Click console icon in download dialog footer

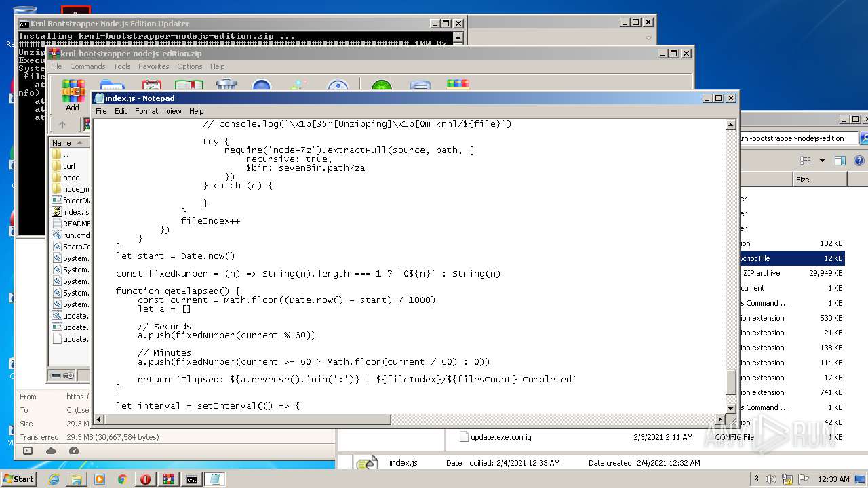28,451
